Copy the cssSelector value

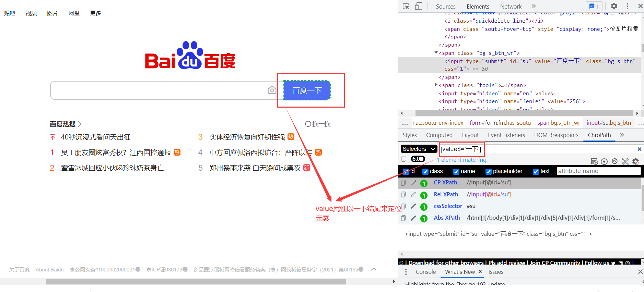coord(403,206)
